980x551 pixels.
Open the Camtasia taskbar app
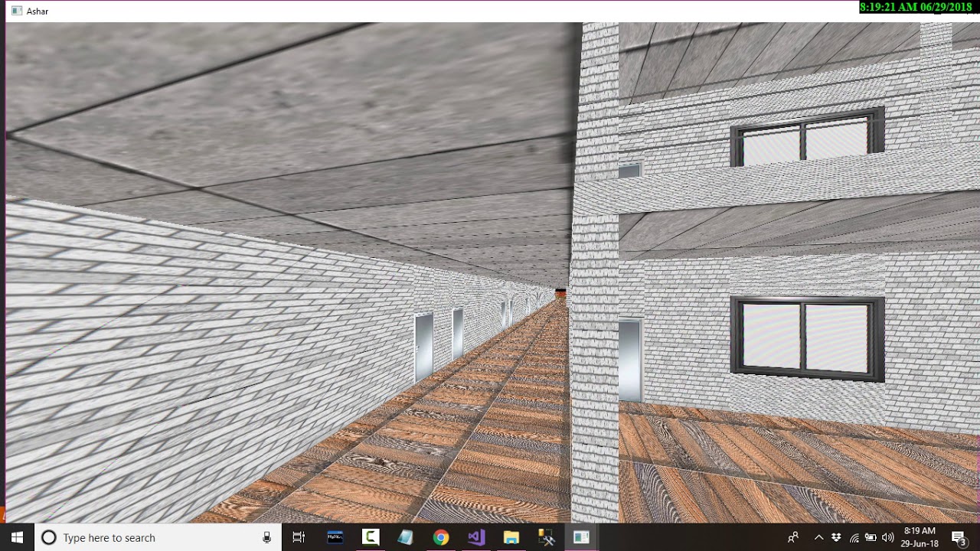point(371,537)
